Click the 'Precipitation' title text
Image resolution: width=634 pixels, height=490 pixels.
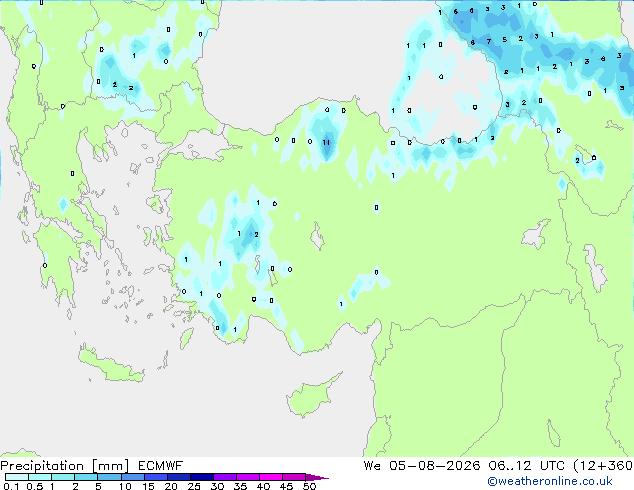click(x=42, y=466)
